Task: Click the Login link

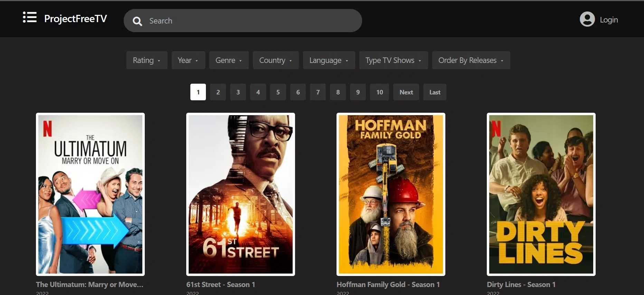Action: [x=609, y=20]
